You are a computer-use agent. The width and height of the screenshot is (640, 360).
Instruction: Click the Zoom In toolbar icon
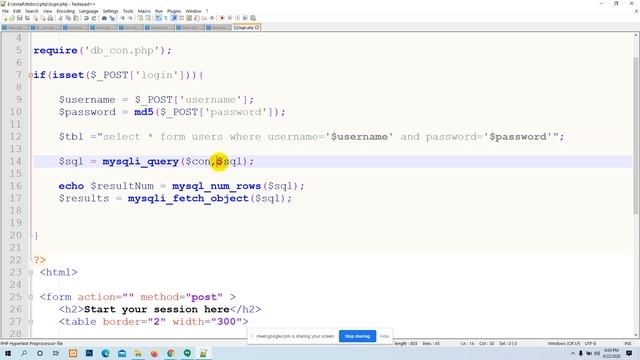point(122,18)
